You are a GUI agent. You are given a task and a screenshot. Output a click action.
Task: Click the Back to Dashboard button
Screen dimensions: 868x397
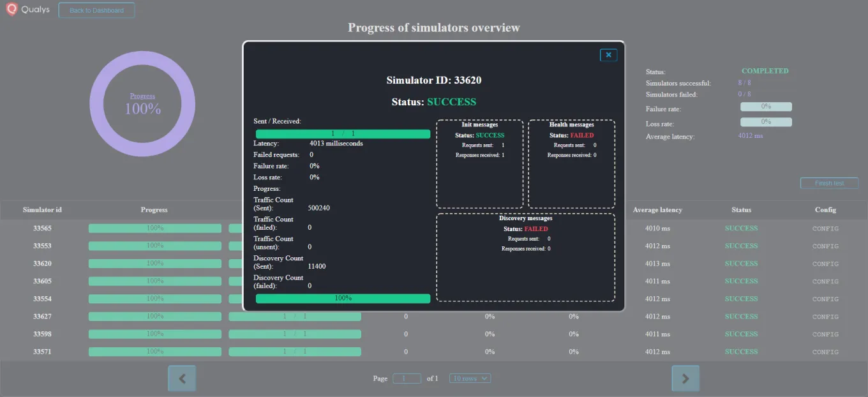point(96,10)
